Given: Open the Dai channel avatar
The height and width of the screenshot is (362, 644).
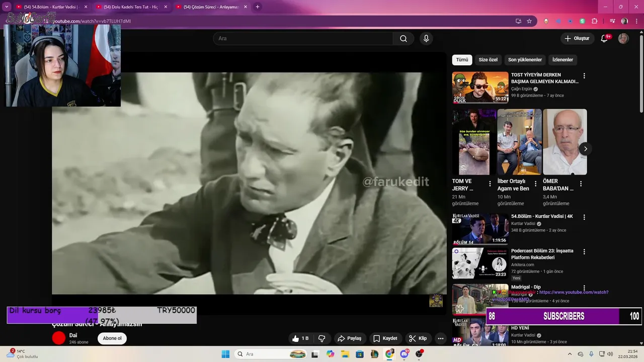Looking at the screenshot, I should pos(59,338).
